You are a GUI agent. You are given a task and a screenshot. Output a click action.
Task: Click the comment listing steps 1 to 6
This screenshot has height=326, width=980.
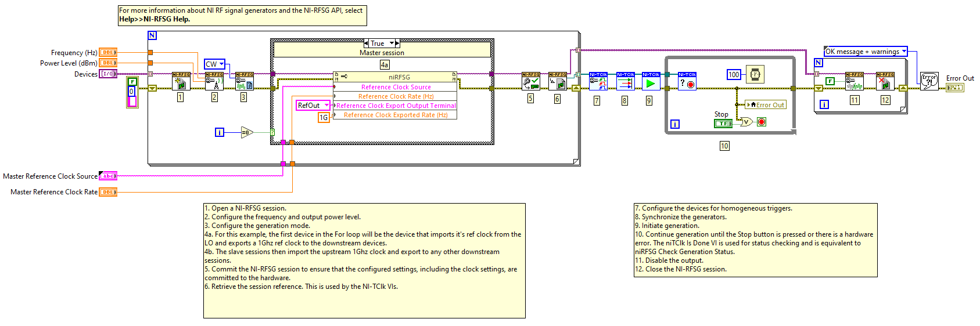(x=364, y=260)
